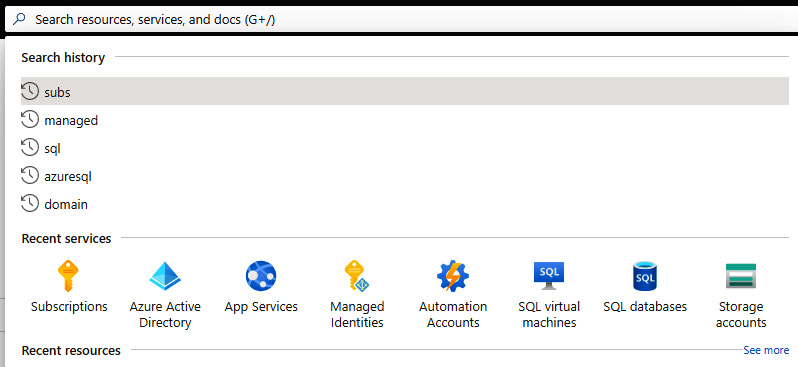Select the 'azuresql' search history entry
The width and height of the screenshot is (798, 367).
pyautogui.click(x=405, y=176)
